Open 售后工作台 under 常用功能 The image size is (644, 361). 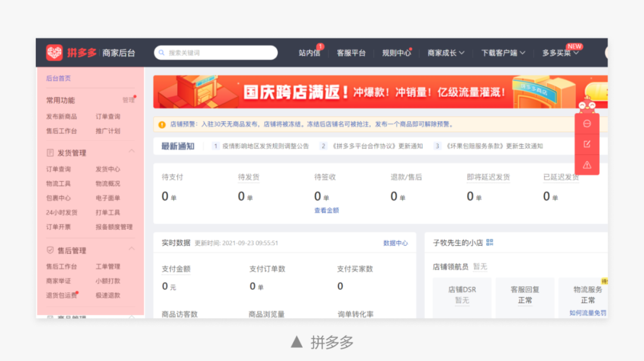pyautogui.click(x=61, y=131)
